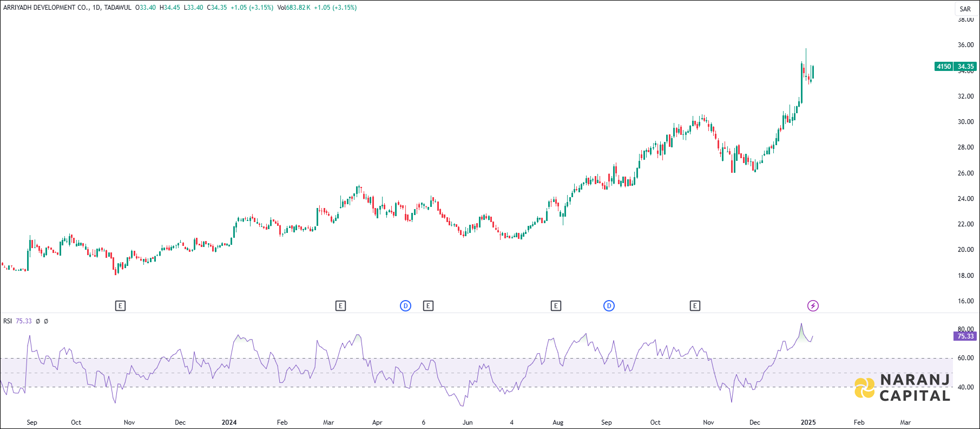Open the earnings marker before November 2023
Viewport: 980px width, 429px height.
coord(120,306)
